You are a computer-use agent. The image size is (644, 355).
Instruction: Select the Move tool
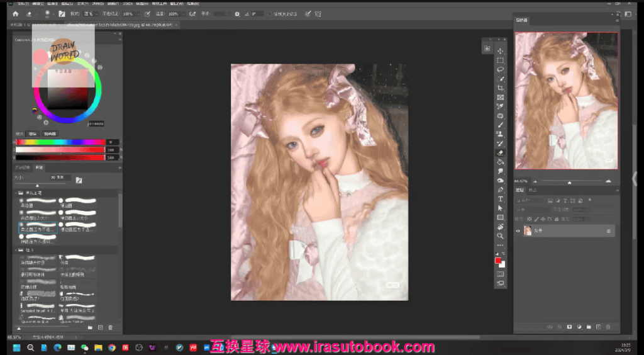point(500,51)
